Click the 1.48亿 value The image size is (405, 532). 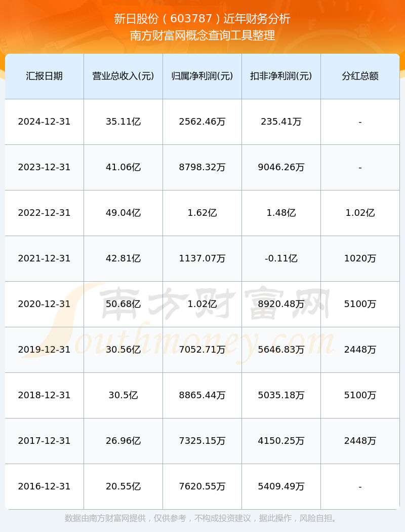(281, 213)
